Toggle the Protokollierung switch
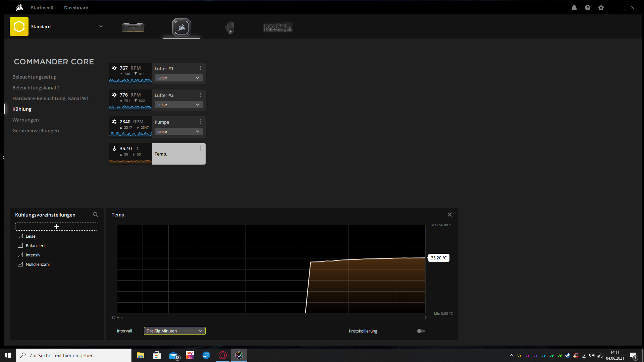The image size is (644, 362). point(421,331)
